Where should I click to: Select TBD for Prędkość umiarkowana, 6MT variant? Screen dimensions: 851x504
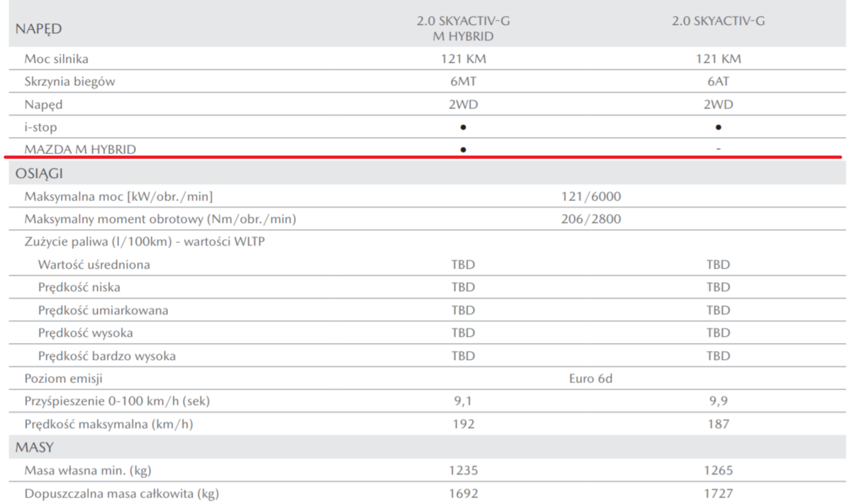tap(463, 310)
